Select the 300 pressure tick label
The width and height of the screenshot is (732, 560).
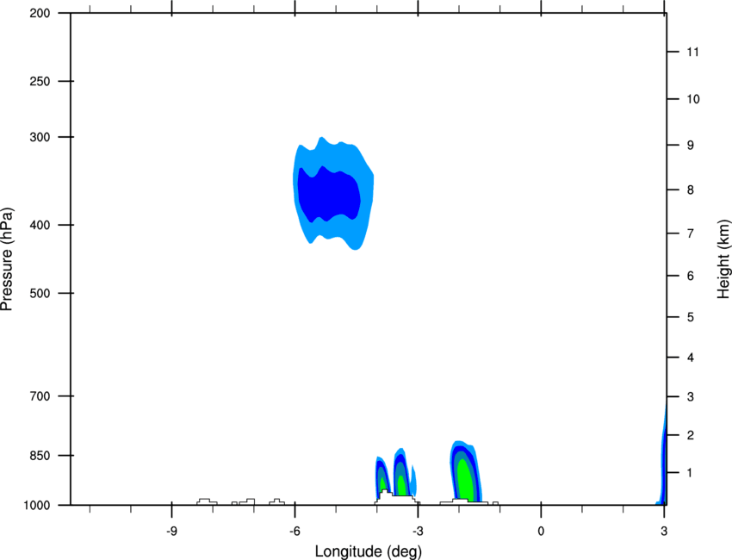pyautogui.click(x=40, y=137)
